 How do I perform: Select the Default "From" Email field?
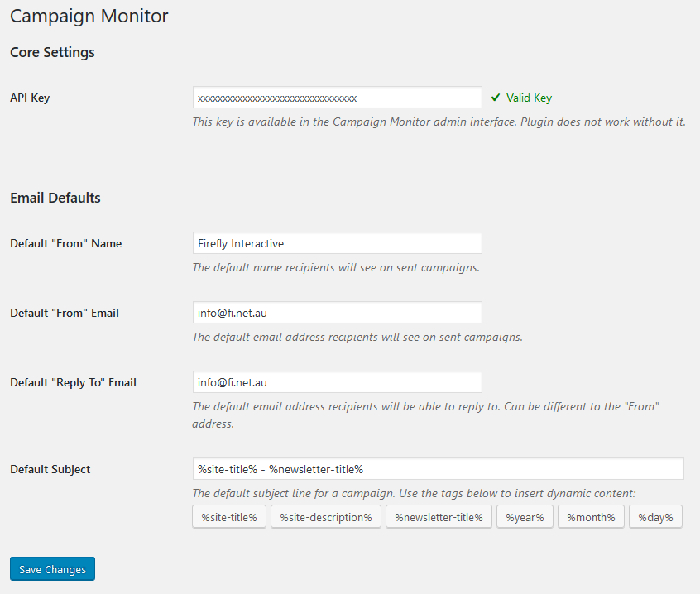pyautogui.click(x=338, y=313)
